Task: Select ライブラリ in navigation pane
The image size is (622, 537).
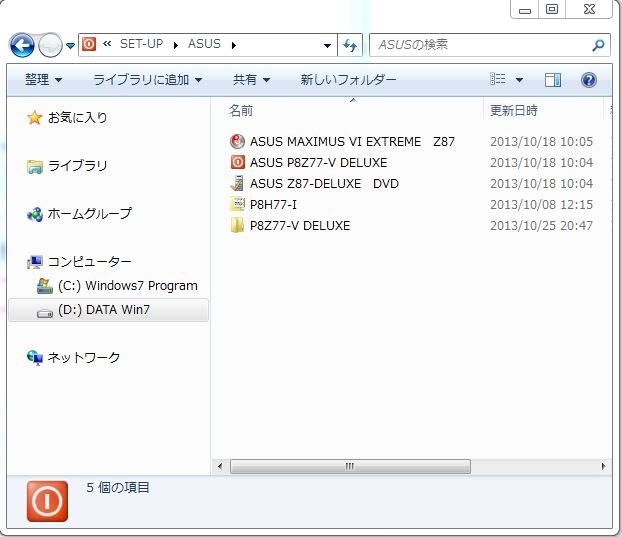Action: [78, 166]
